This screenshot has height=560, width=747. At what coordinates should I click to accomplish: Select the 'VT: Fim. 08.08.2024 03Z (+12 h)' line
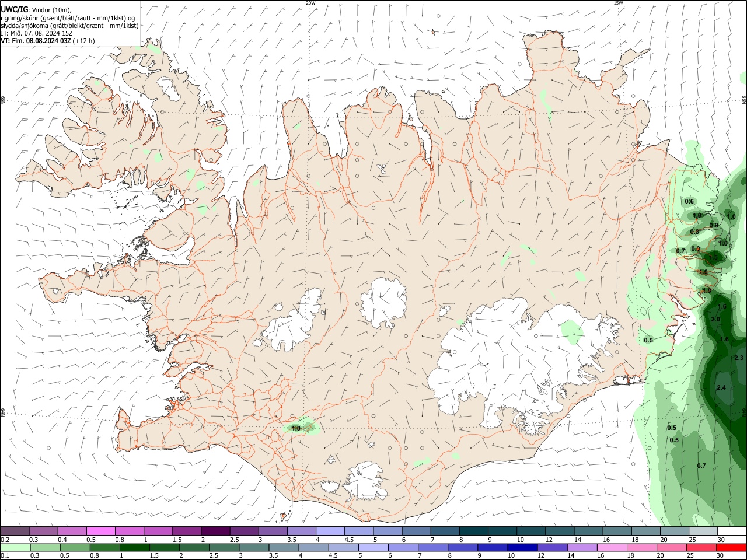[x=48, y=41]
